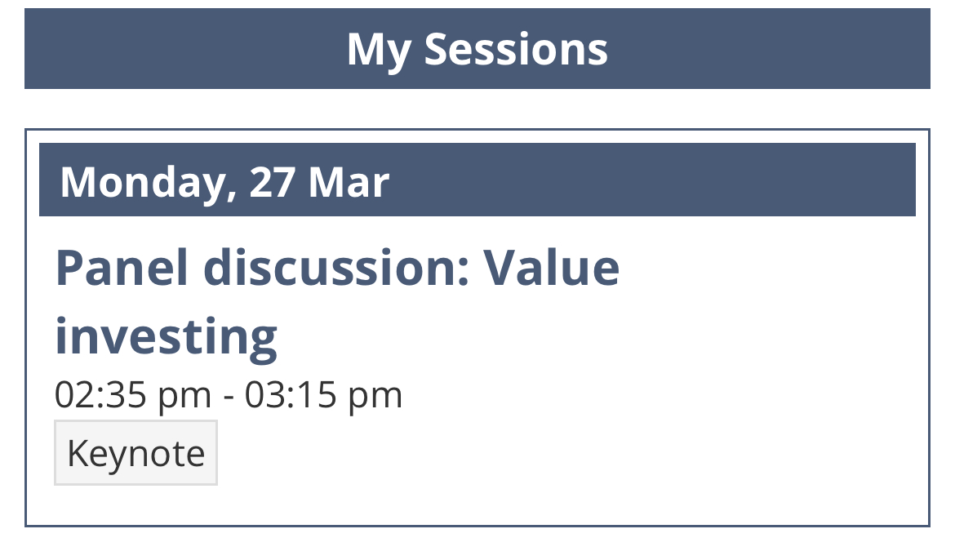Click the start time 02:35 pm
Image resolution: width=955 pixels, height=560 pixels.
[x=133, y=395]
